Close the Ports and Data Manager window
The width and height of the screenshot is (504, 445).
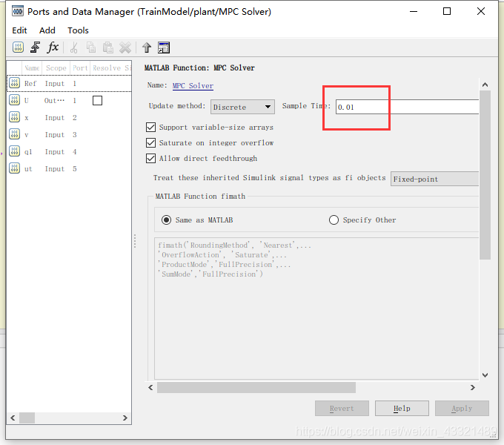tap(481, 12)
